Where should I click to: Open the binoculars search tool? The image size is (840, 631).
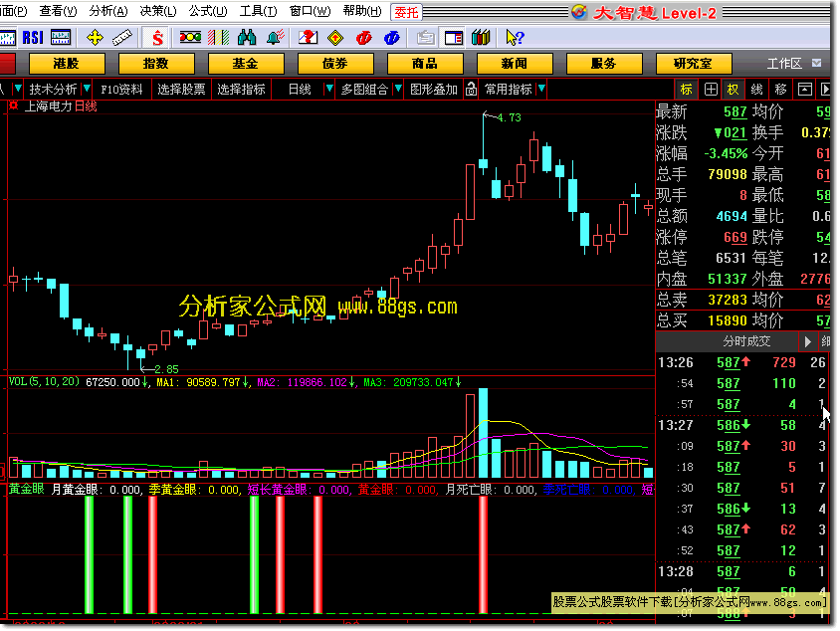247,38
